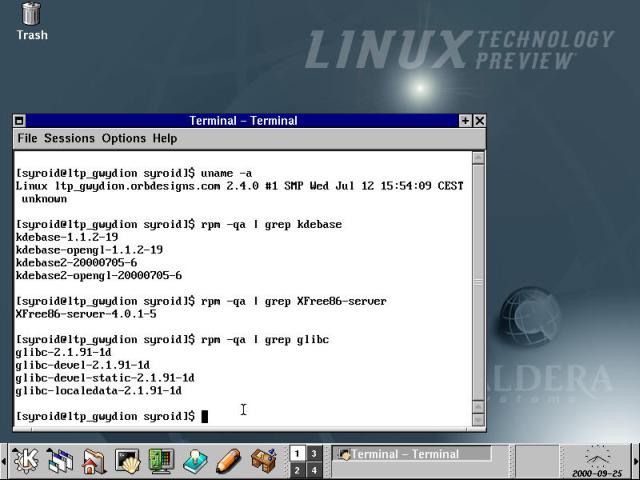
Task: Open the home directory folder icon
Action: pos(94,461)
